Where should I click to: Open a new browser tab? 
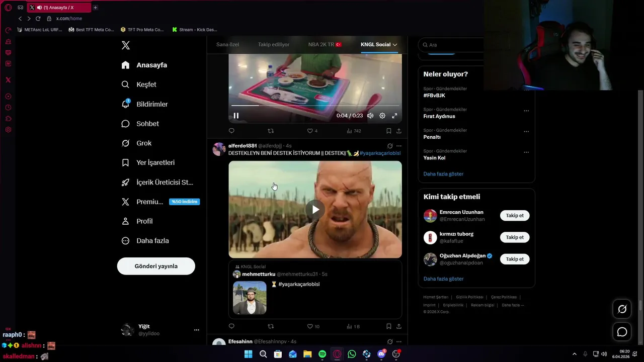pos(96,8)
